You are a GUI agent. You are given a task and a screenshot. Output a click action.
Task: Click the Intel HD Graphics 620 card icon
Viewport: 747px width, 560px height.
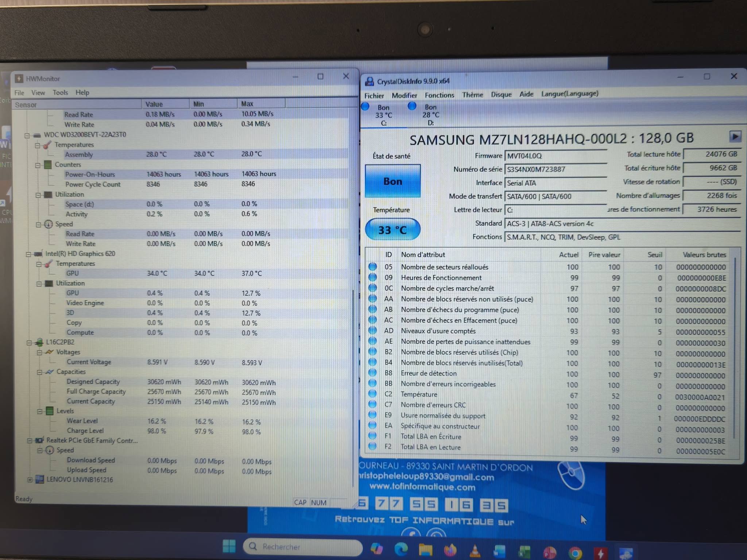(x=38, y=254)
